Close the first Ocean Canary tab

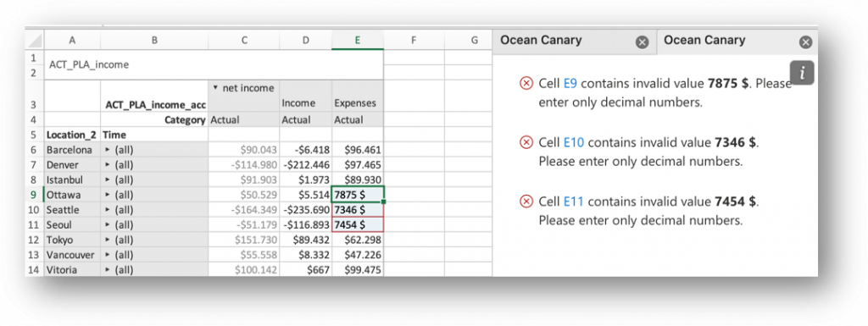642,42
